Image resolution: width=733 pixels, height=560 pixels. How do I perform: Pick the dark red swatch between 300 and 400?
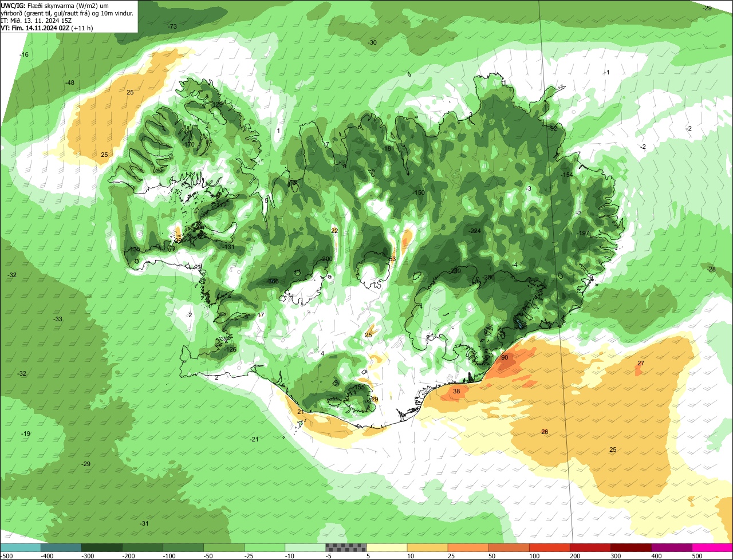pos(630,547)
